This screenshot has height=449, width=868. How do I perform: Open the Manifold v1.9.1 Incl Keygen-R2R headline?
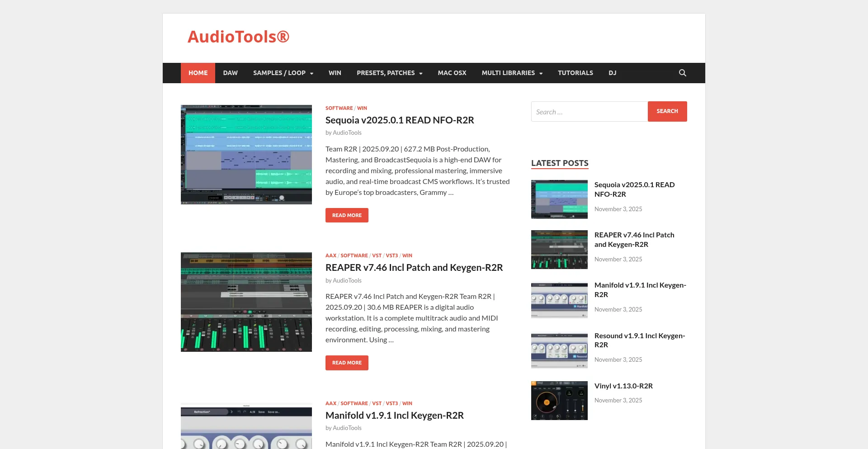394,415
